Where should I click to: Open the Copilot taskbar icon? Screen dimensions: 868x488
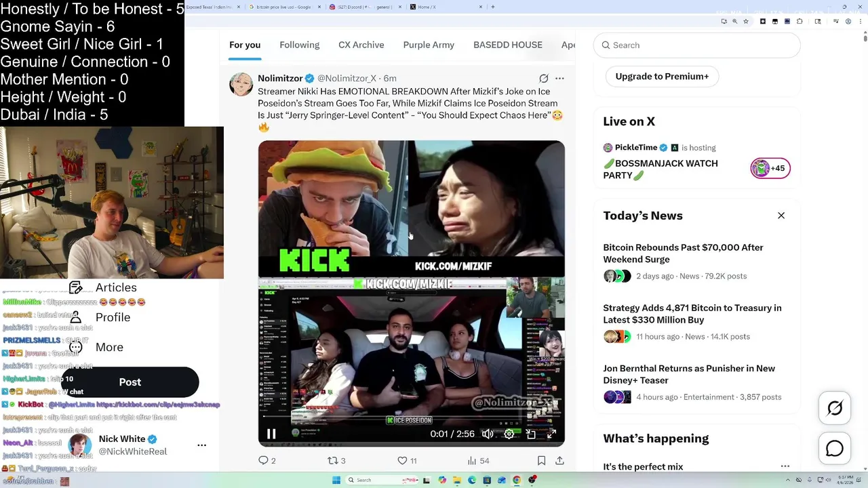[442, 480]
